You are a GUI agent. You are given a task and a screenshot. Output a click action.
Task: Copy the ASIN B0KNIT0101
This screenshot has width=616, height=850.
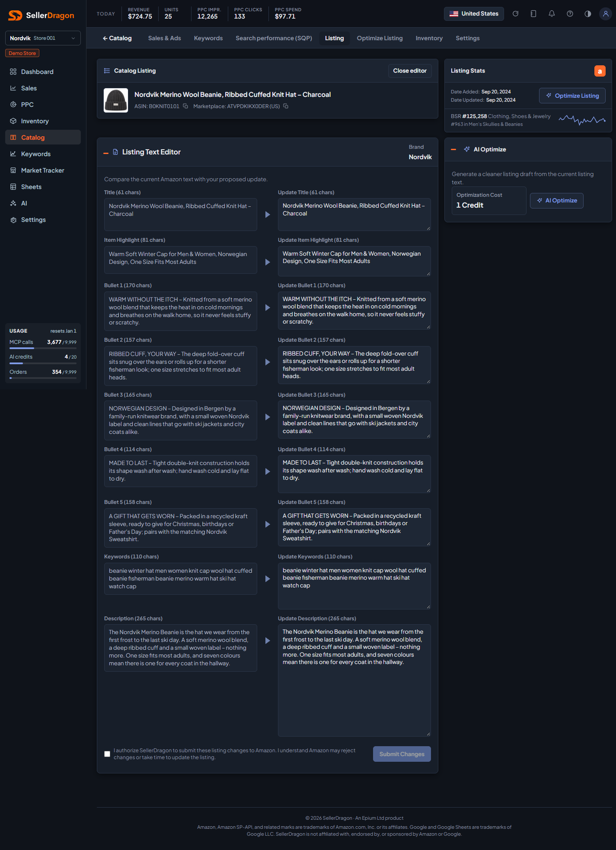[x=185, y=106]
